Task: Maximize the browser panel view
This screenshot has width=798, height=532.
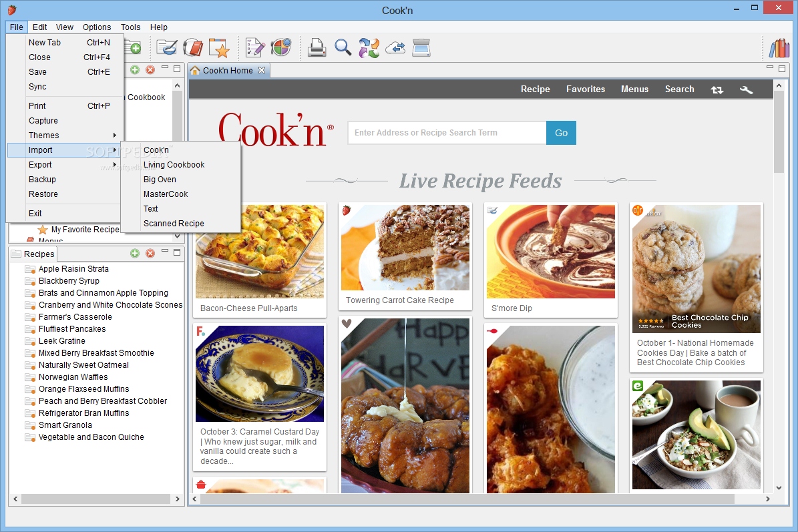Action: (x=782, y=69)
